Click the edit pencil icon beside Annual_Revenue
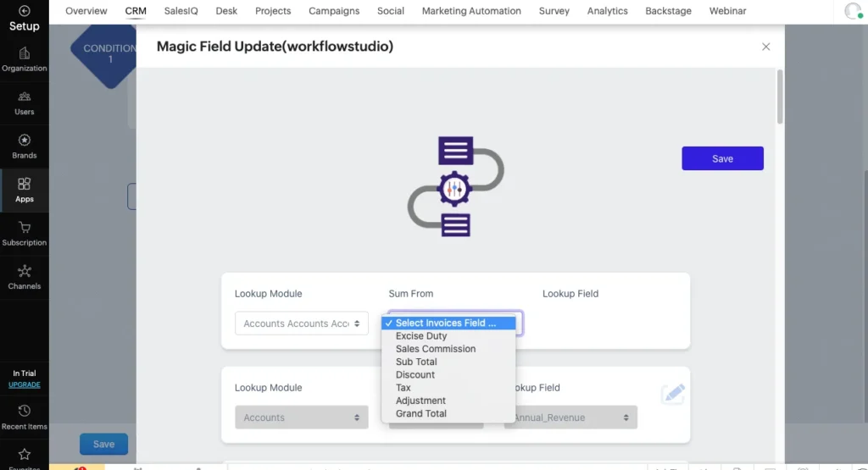 (x=673, y=394)
